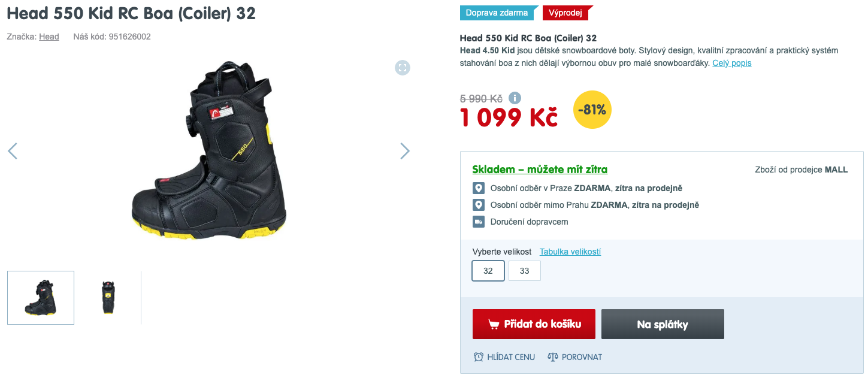Open Celý popis full description link
868x378 pixels.
point(731,63)
